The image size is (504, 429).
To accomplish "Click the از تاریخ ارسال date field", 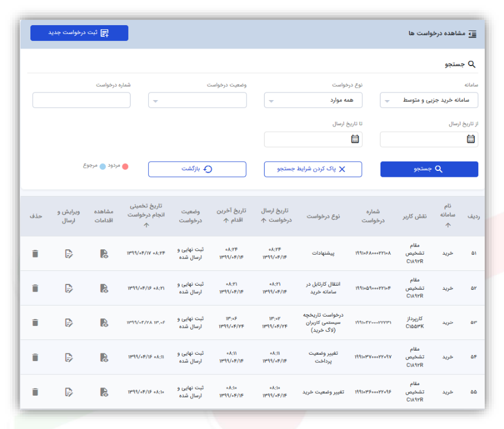I will coord(429,139).
